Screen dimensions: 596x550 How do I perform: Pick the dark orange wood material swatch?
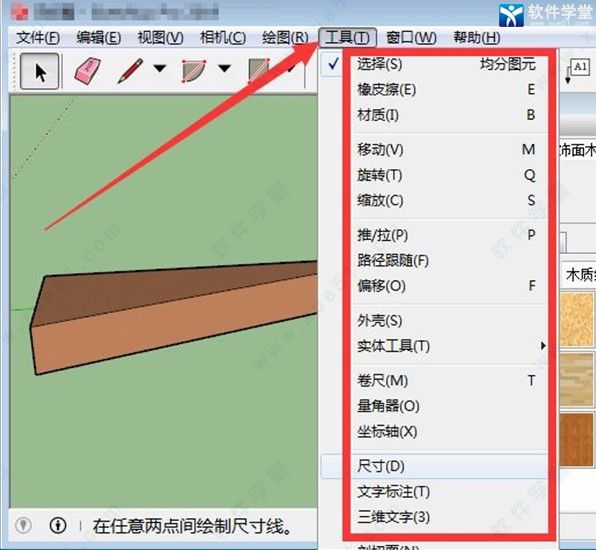click(x=577, y=440)
